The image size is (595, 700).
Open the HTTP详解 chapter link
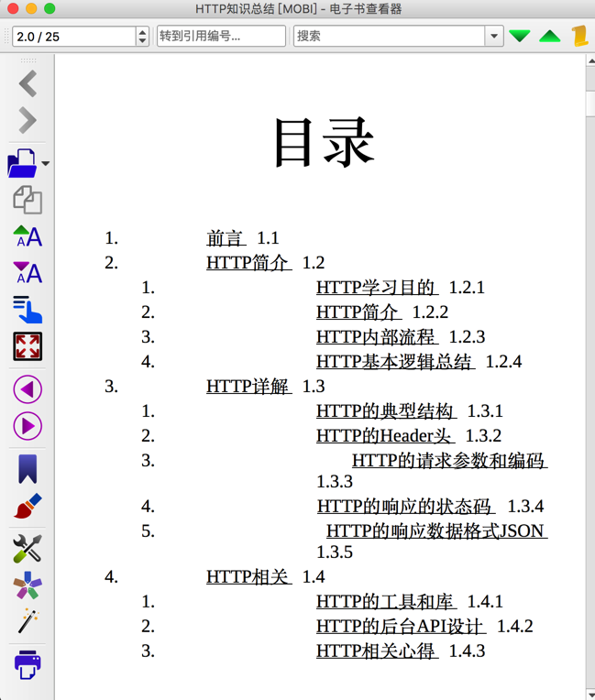248,386
